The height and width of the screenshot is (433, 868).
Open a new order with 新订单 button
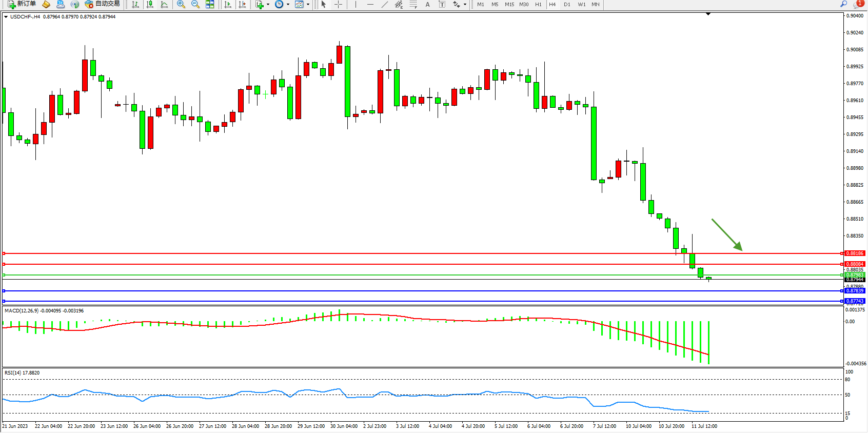pyautogui.click(x=22, y=4)
